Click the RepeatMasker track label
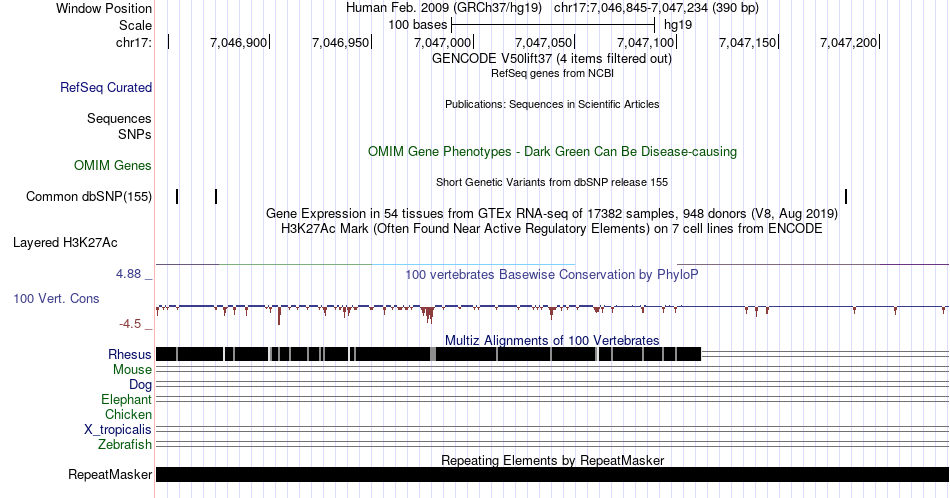 tap(110, 474)
